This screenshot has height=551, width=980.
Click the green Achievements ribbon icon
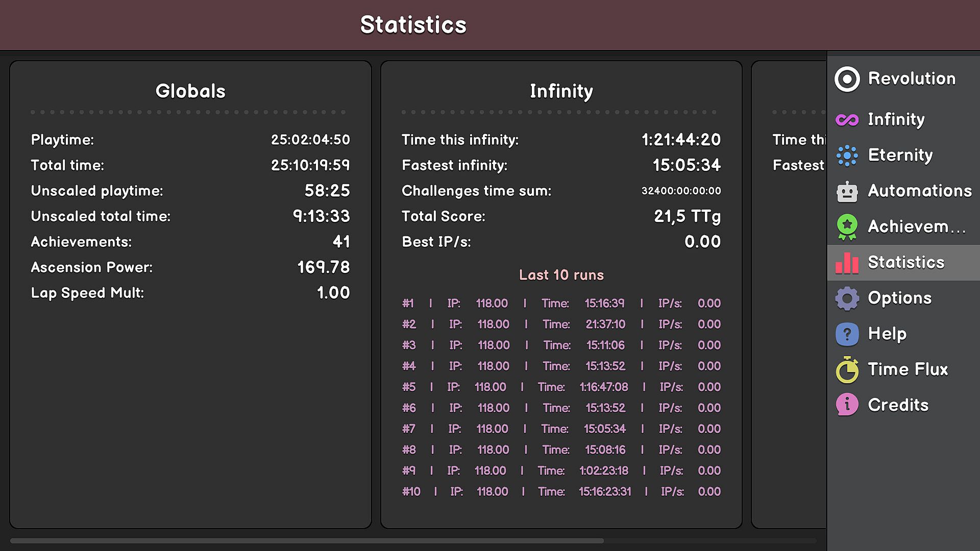(x=847, y=227)
